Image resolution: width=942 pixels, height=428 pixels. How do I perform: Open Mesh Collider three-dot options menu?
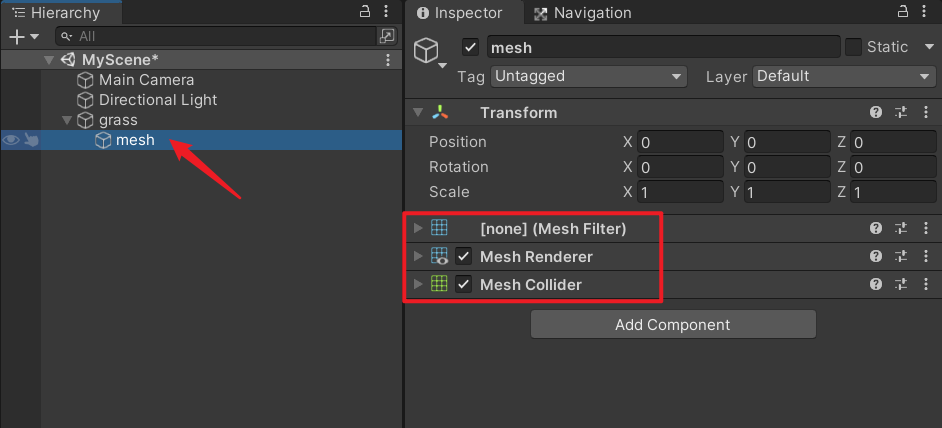click(x=926, y=285)
